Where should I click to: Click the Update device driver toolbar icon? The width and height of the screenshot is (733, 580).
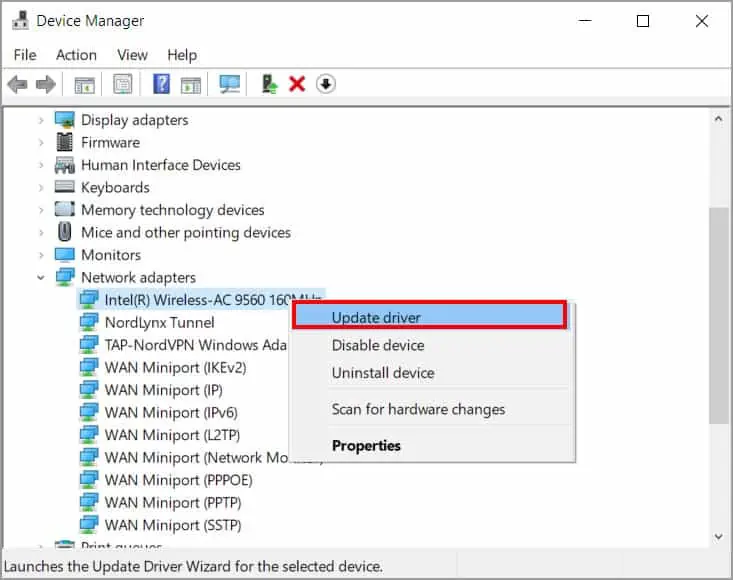tap(269, 84)
